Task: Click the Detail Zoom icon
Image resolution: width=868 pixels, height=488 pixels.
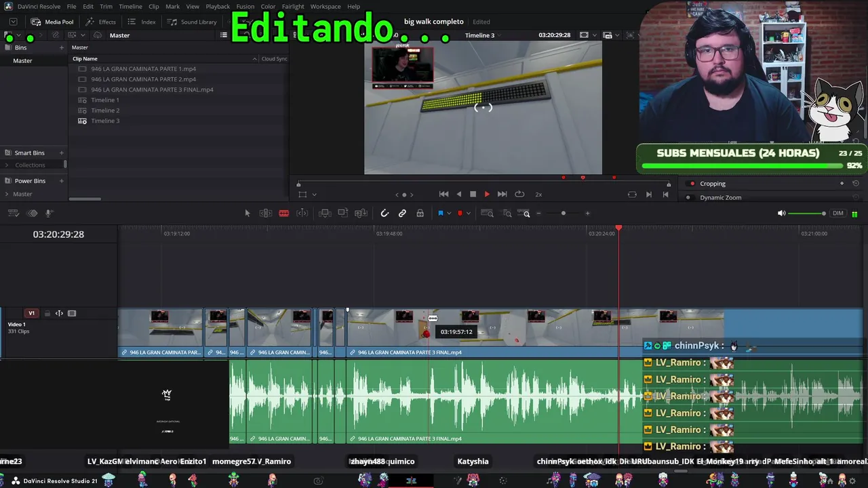Action: [x=507, y=213]
